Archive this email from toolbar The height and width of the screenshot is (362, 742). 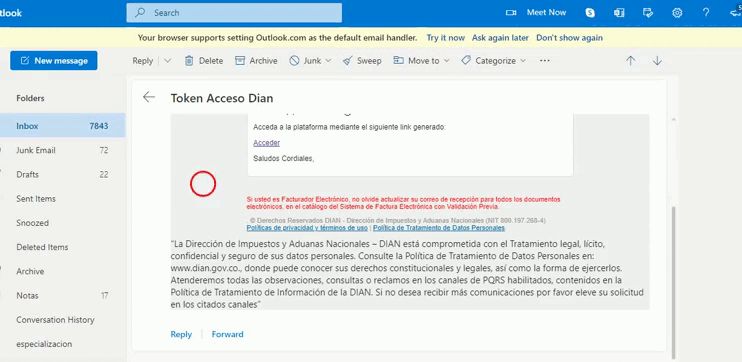pos(256,61)
